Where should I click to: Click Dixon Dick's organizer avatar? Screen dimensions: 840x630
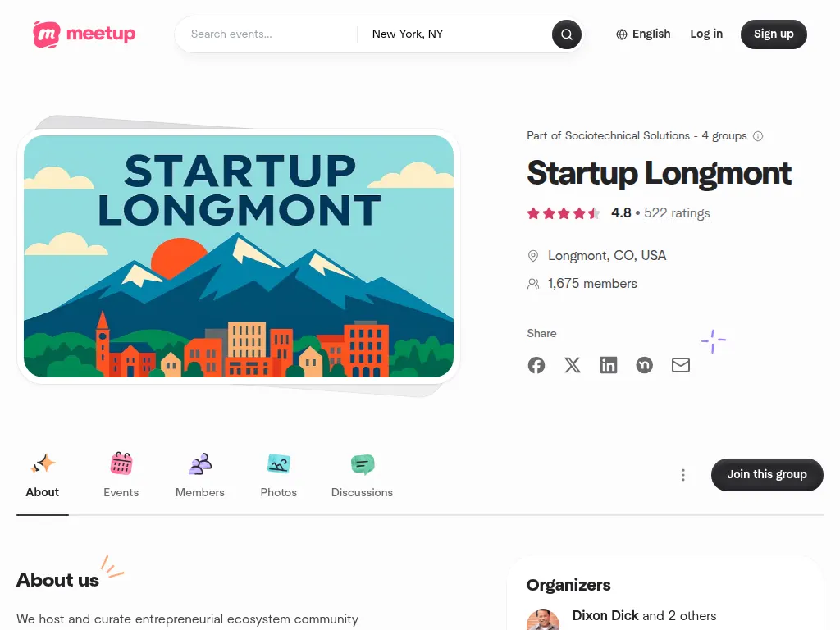(543, 620)
